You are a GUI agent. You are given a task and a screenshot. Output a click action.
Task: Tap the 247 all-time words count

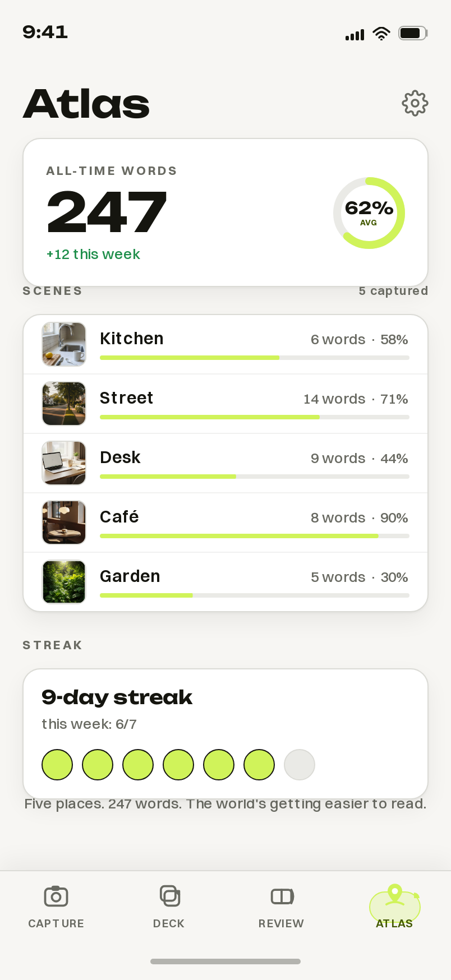click(107, 212)
